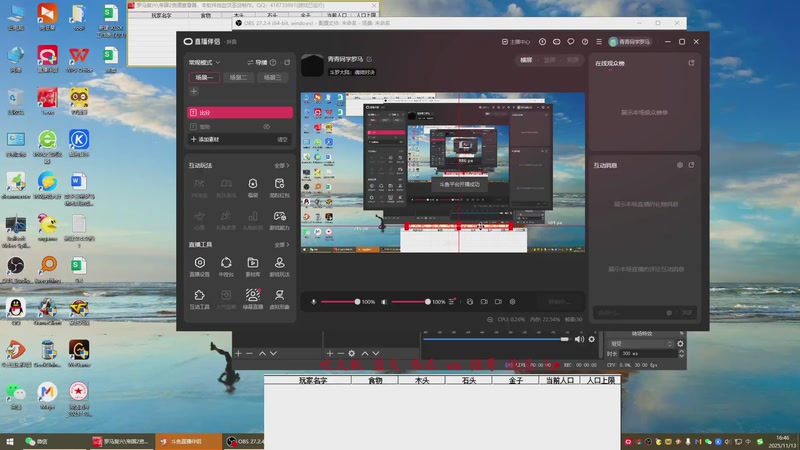This screenshot has width=800, height=450.
Task: Click the user account avatar button
Action: pos(630,42)
